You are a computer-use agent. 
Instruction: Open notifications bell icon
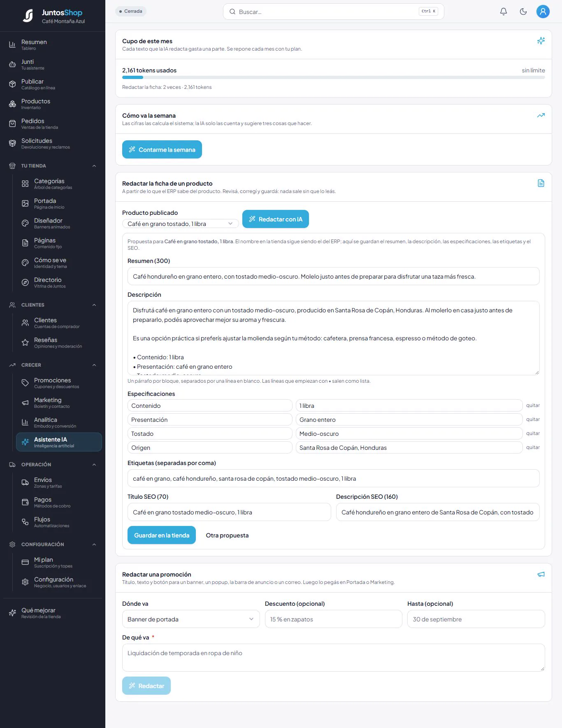click(x=503, y=12)
